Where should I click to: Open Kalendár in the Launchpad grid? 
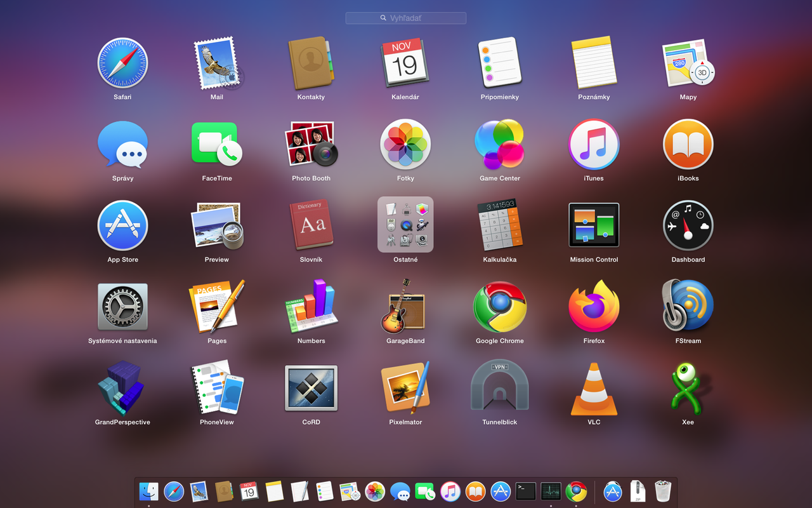click(x=405, y=63)
